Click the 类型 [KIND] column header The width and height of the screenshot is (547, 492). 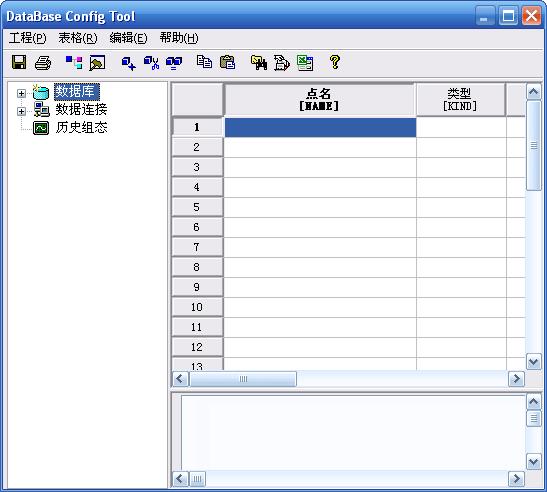tap(460, 99)
